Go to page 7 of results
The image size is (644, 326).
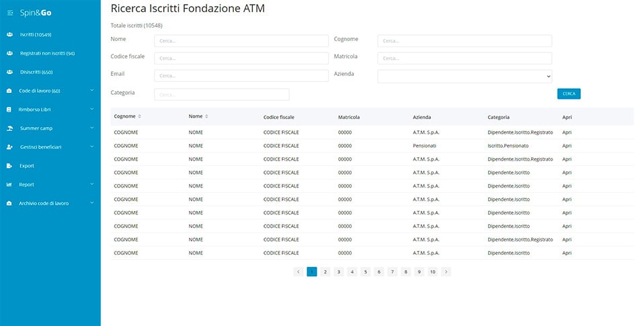click(392, 272)
